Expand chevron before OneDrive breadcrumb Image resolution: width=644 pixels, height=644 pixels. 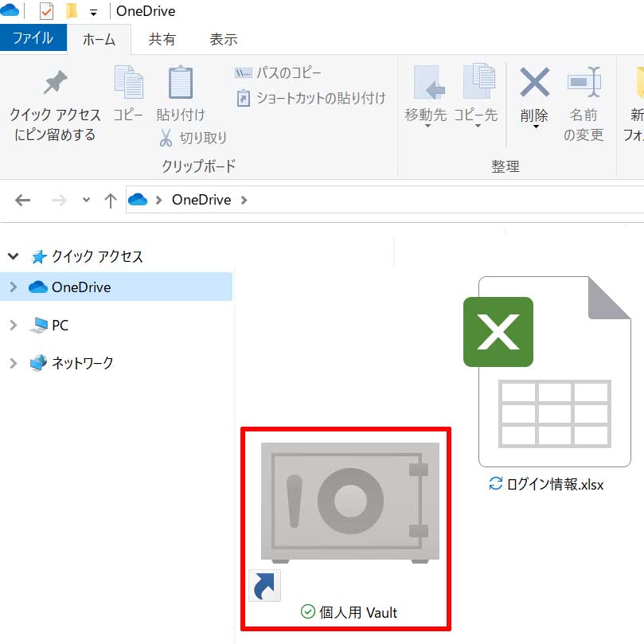[x=159, y=201]
